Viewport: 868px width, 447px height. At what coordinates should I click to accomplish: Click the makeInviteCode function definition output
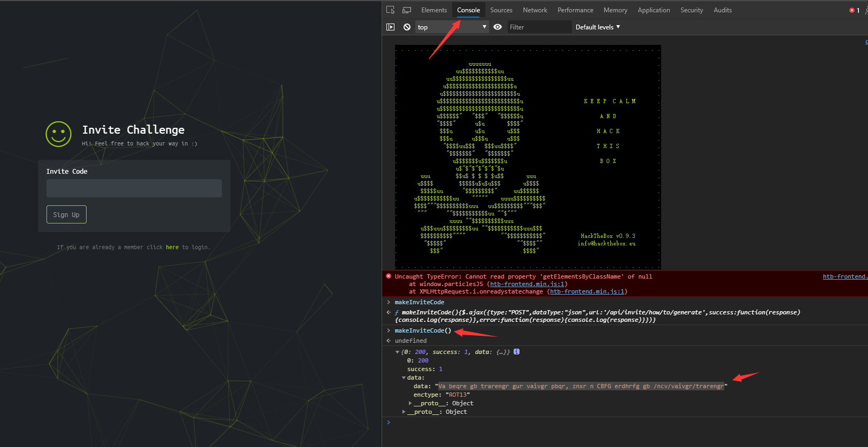pos(598,316)
